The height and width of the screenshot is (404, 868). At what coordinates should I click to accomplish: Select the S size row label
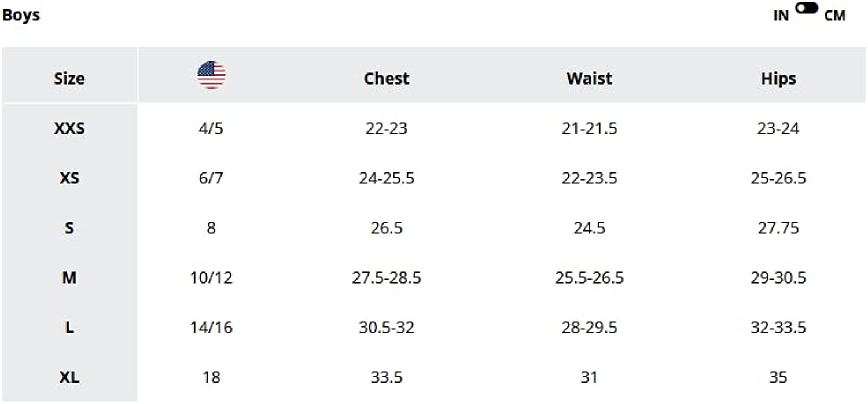(x=69, y=227)
